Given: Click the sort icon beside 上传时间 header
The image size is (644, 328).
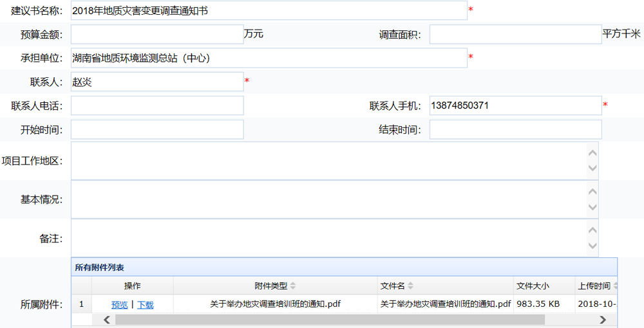Looking at the screenshot, I should pos(614,286).
